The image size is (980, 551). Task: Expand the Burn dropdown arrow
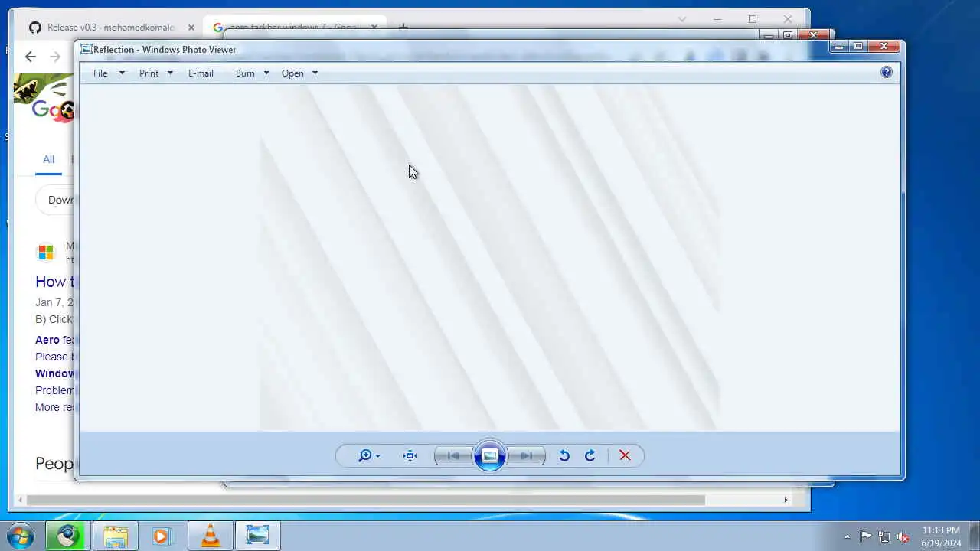click(266, 73)
